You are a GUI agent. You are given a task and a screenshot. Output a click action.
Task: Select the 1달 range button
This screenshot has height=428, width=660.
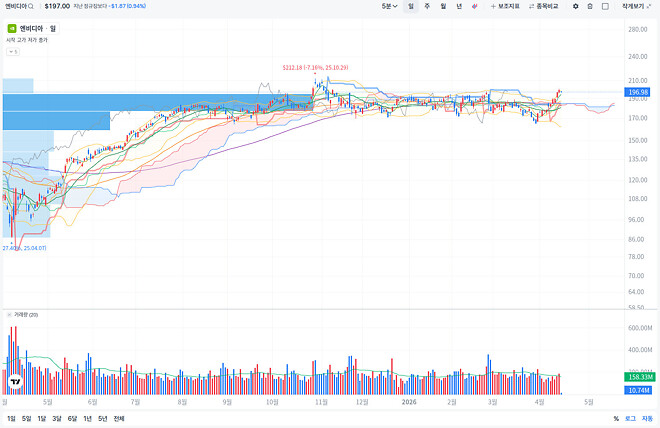tap(41, 419)
